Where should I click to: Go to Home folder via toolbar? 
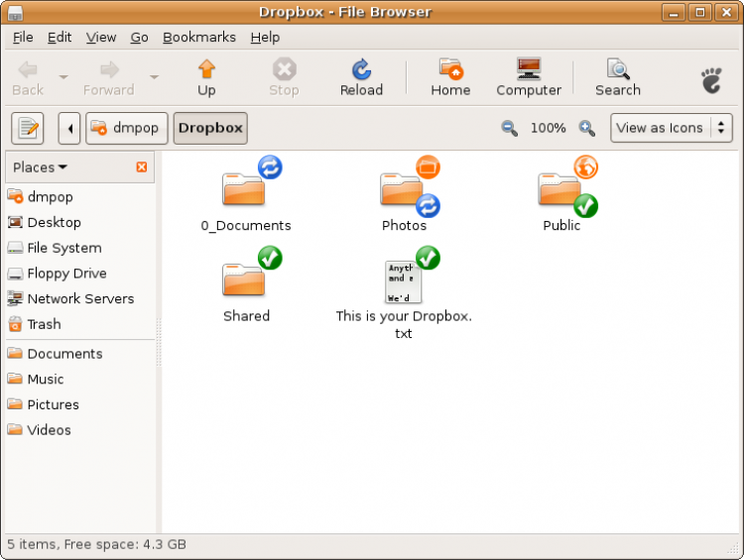coord(450,77)
